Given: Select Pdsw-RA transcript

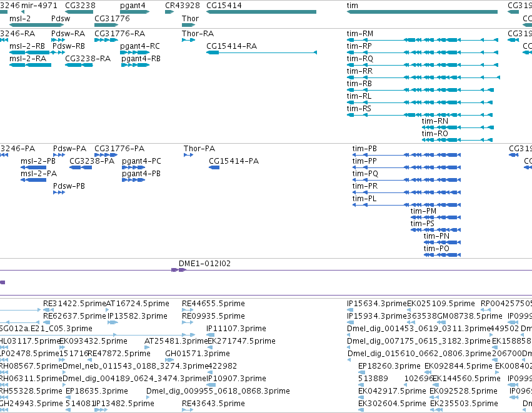Looking at the screenshot, I should point(58,40).
